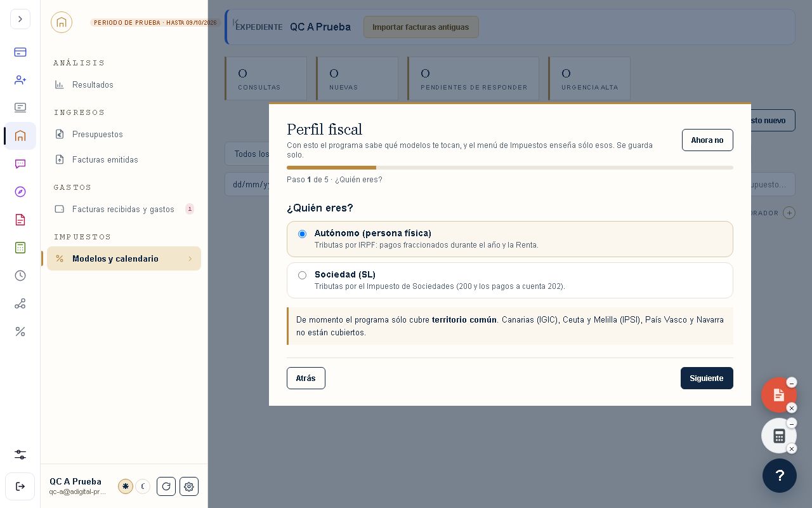Open the credit card icon in rail
Screen dimensions: 812x508
[x=20, y=52]
